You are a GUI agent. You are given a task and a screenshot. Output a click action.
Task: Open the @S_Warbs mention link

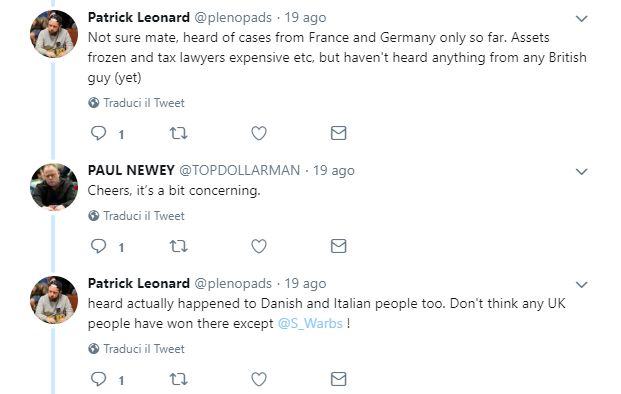(x=310, y=324)
